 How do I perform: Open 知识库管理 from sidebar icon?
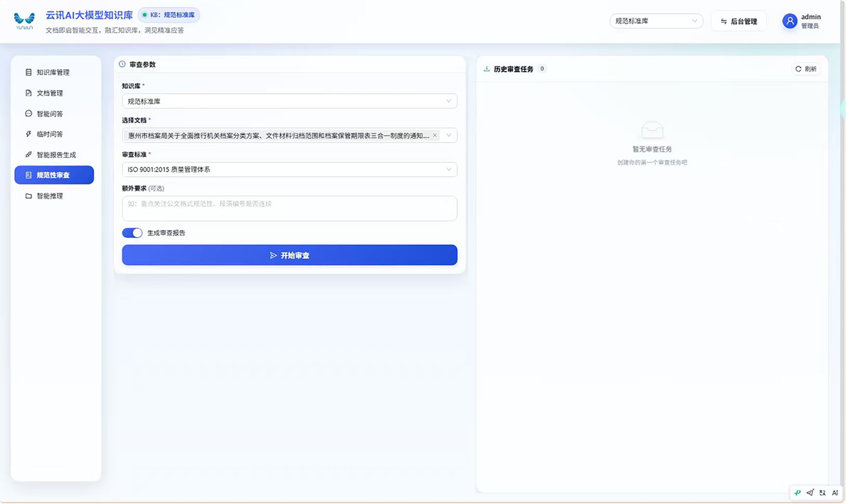click(29, 72)
